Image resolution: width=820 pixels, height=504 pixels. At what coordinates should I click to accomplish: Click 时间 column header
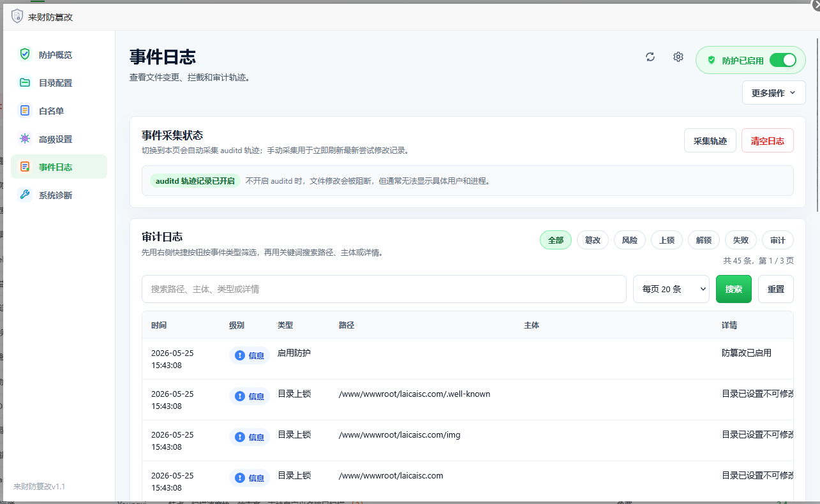click(159, 325)
